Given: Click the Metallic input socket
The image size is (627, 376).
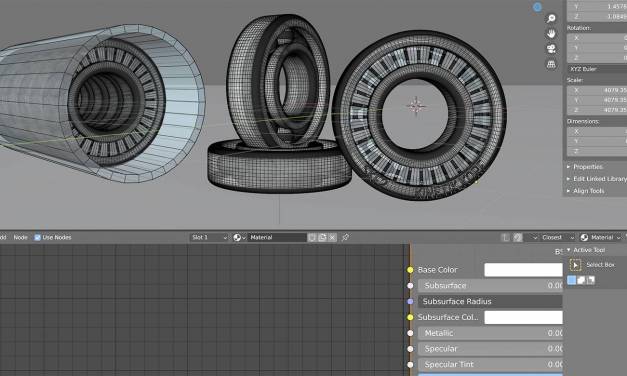Looking at the screenshot, I should 410,333.
